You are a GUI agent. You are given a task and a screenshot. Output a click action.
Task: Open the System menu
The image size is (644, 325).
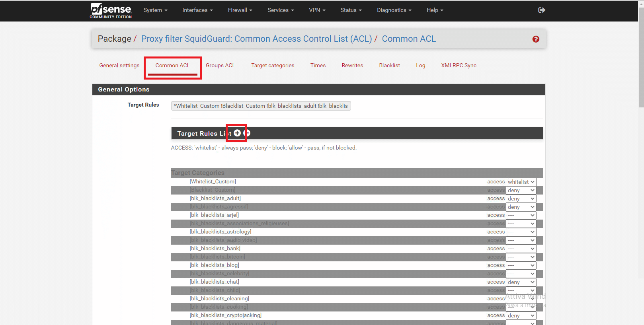155,10
